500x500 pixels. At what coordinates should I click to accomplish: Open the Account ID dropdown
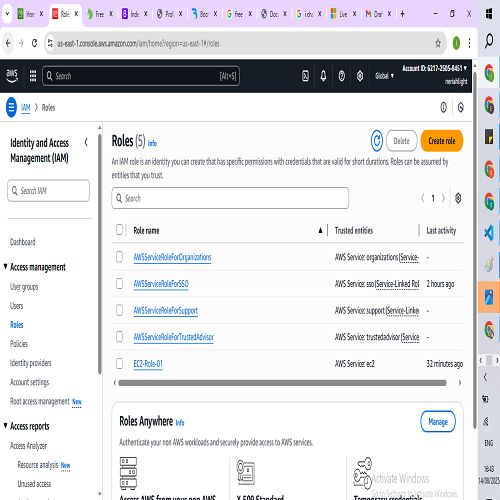coord(434,68)
